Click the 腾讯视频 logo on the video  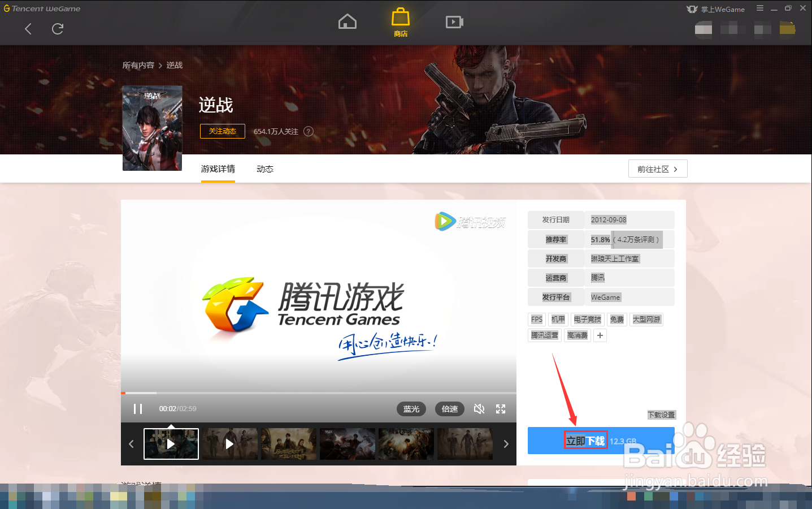click(x=470, y=222)
